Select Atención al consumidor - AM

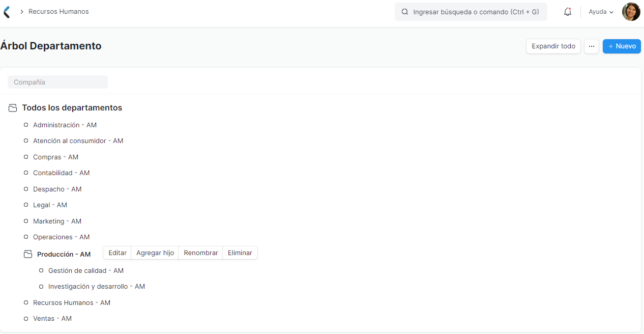(78, 141)
